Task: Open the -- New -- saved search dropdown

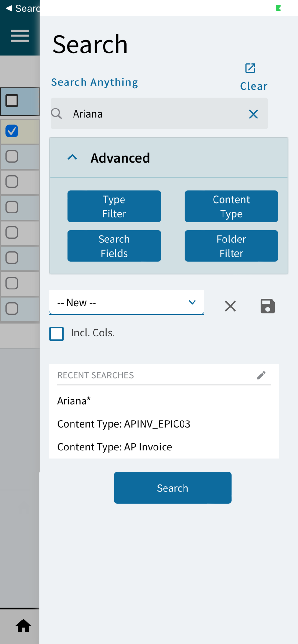Action: click(x=126, y=303)
